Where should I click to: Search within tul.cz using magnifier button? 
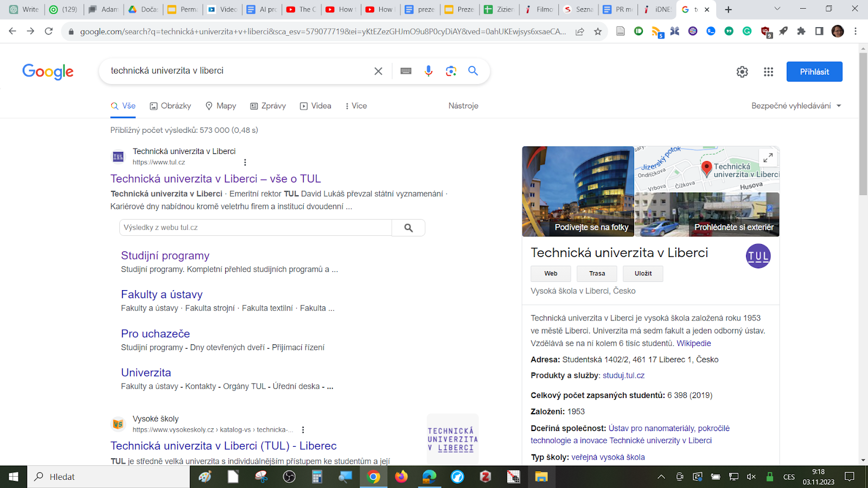[409, 228]
